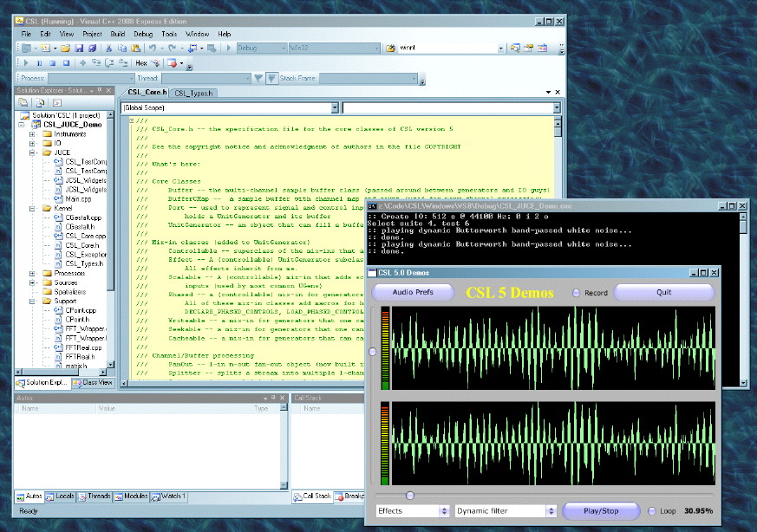
Task: Click the Continue debug play icon
Action: (x=26, y=63)
